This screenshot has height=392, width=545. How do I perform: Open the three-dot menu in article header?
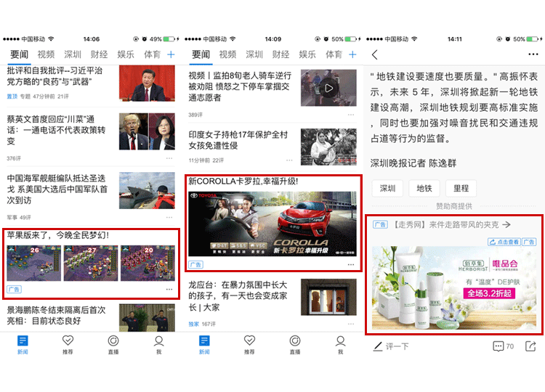[533, 54]
